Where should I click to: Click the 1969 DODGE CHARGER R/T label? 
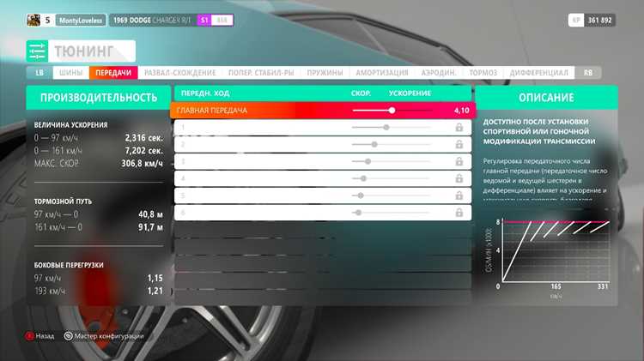point(152,20)
